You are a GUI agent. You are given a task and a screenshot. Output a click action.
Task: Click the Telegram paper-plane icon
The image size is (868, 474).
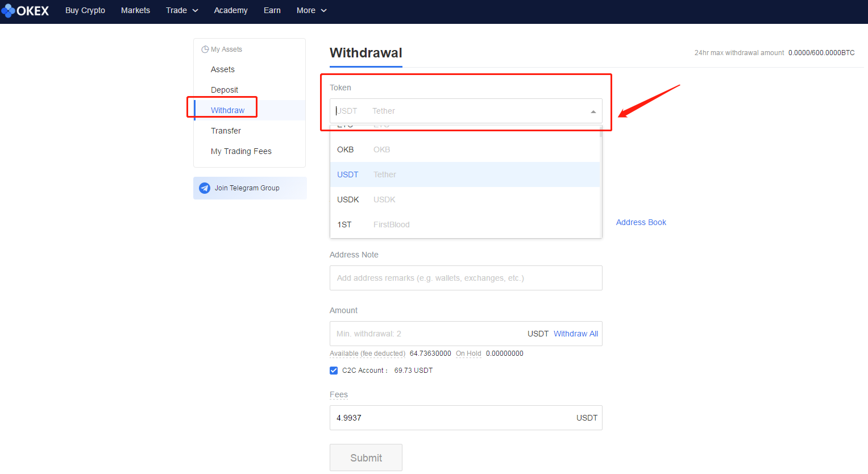205,188
